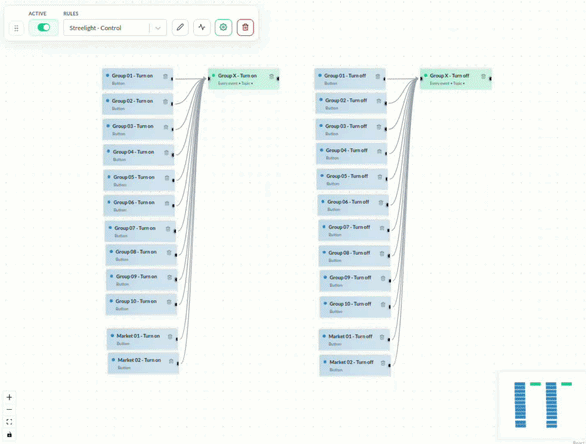Delete the Group 05 - Turn off node

coord(380,177)
